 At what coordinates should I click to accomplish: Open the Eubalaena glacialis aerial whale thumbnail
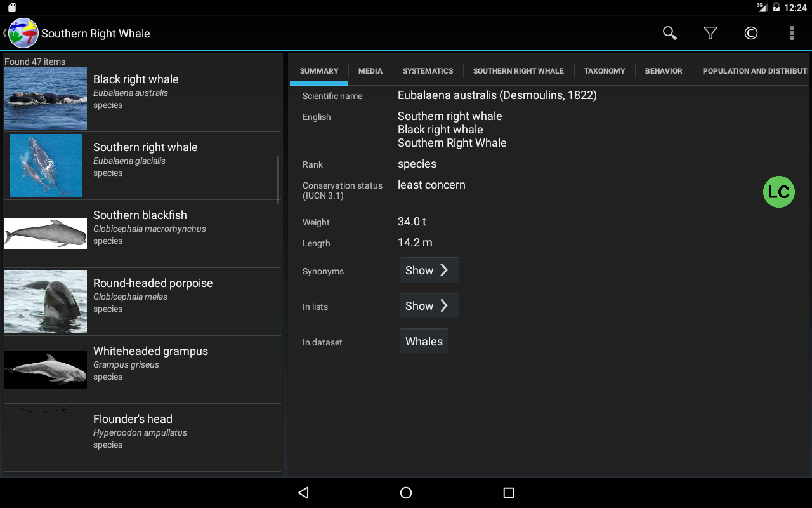(46, 166)
